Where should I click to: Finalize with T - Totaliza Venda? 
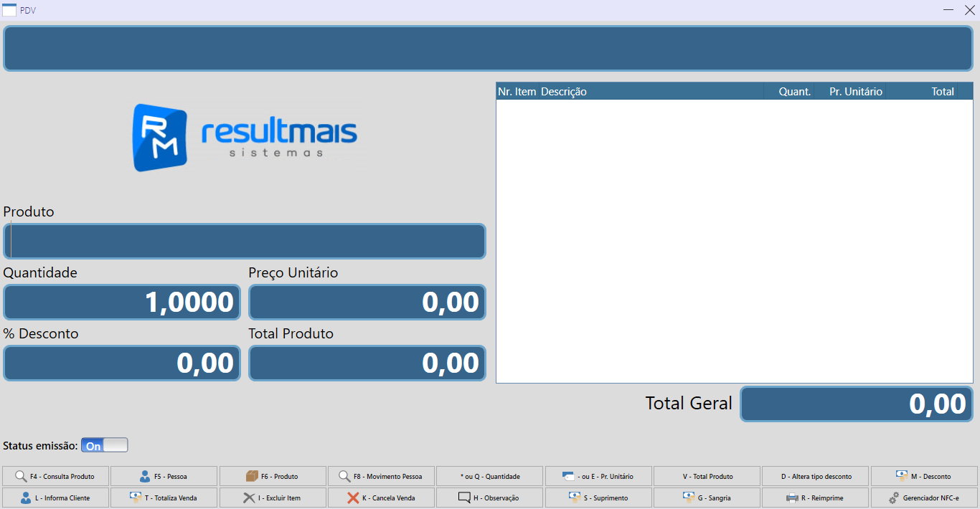164,498
